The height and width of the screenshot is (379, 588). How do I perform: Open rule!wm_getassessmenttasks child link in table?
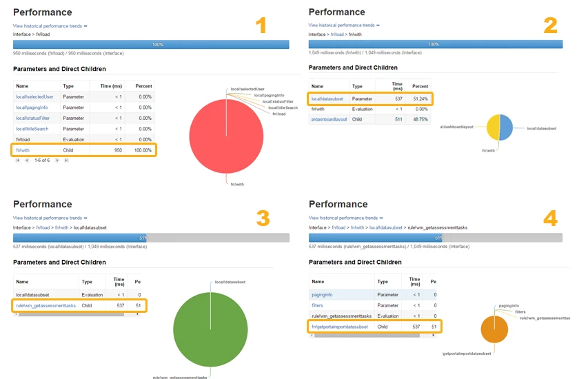click(45, 305)
